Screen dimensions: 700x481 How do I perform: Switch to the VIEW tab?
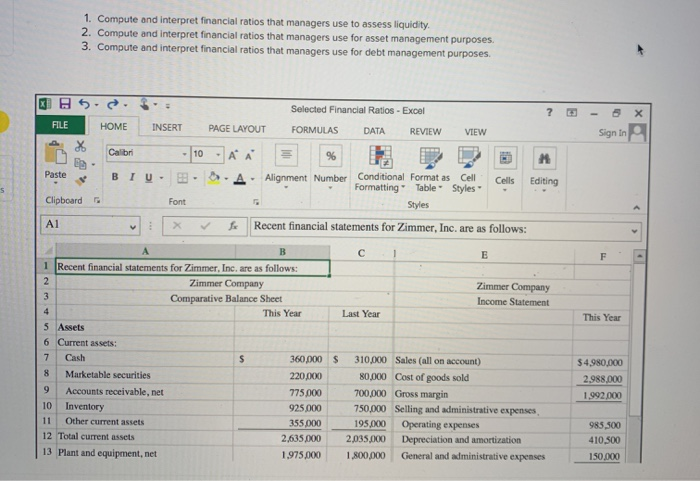475,132
